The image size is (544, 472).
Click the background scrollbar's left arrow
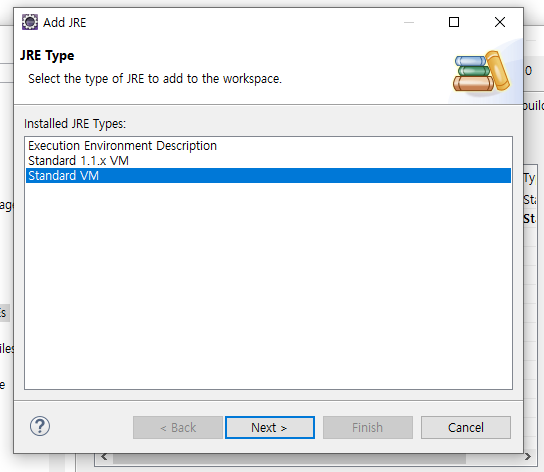point(104,457)
